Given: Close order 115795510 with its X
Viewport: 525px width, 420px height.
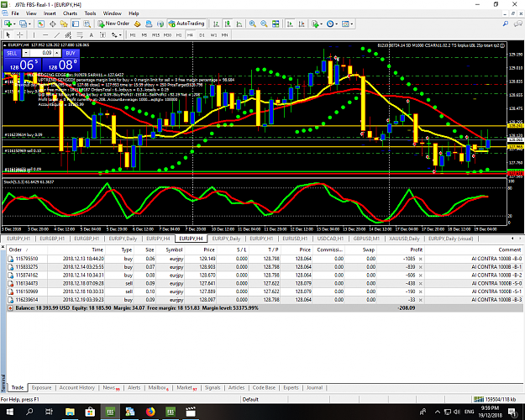Looking at the screenshot, I should (x=421, y=259).
